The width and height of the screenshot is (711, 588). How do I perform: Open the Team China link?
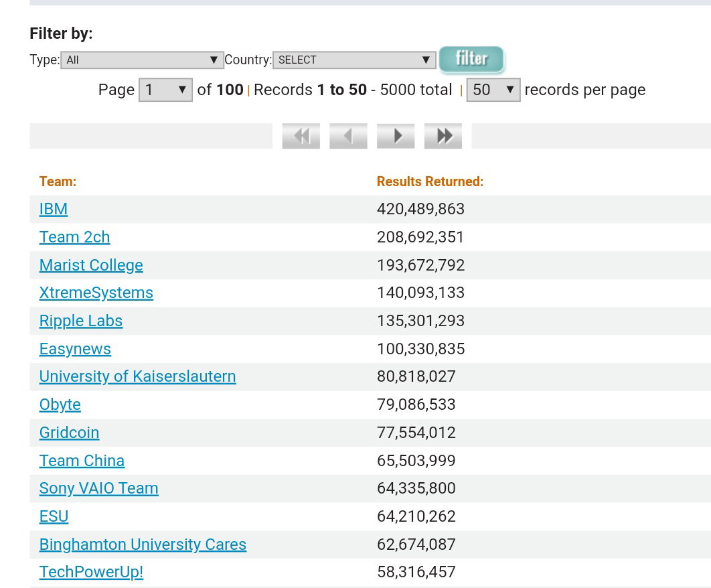coord(82,461)
